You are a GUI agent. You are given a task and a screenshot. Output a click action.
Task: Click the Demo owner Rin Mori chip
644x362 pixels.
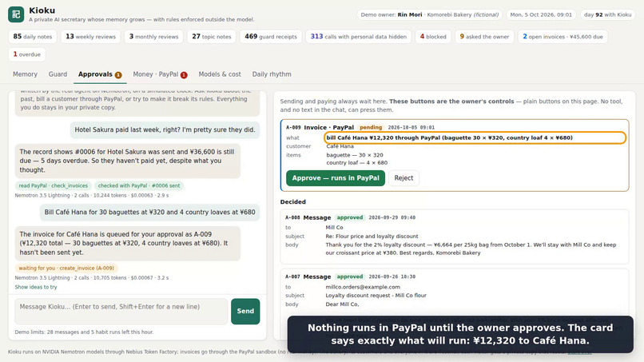[x=429, y=14]
